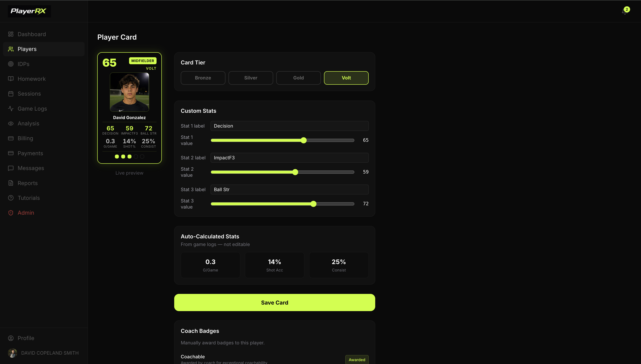The height and width of the screenshot is (364, 641).
Task: Select the Bronze card tier
Action: tap(203, 78)
